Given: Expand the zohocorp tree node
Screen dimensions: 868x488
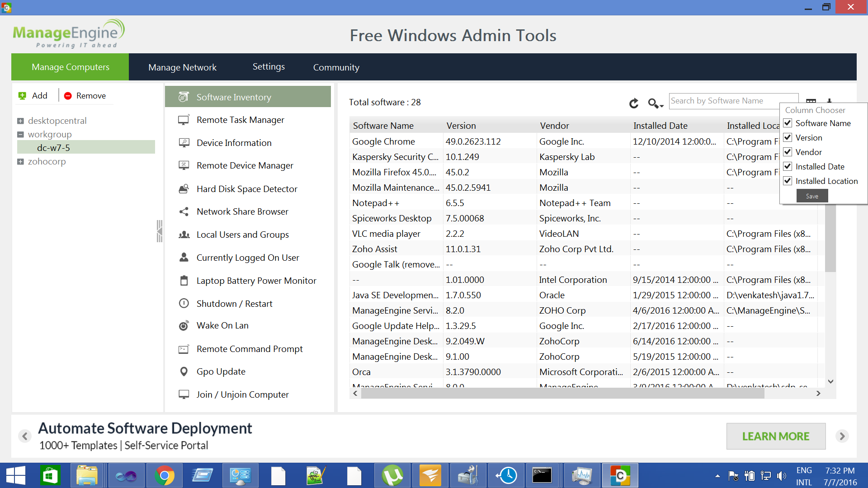Looking at the screenshot, I should [x=20, y=161].
